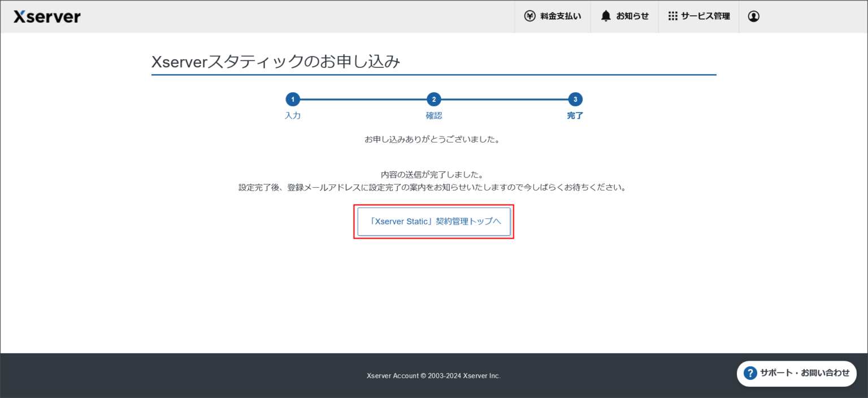
Task: Click the question mark icon in support button
Action: click(750, 373)
